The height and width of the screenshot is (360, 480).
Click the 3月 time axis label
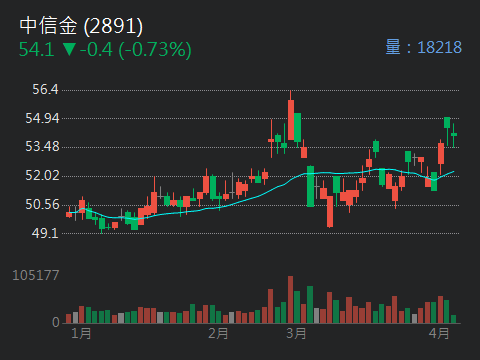click(x=296, y=333)
